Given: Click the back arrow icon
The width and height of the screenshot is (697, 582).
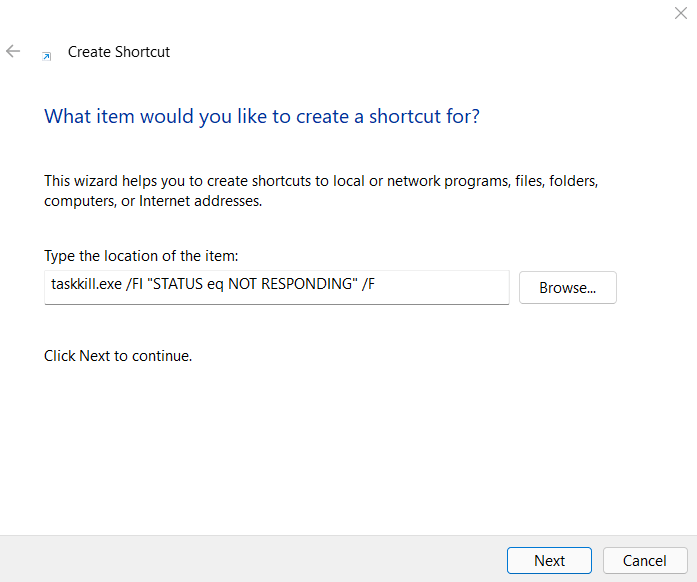Looking at the screenshot, I should point(13,51).
